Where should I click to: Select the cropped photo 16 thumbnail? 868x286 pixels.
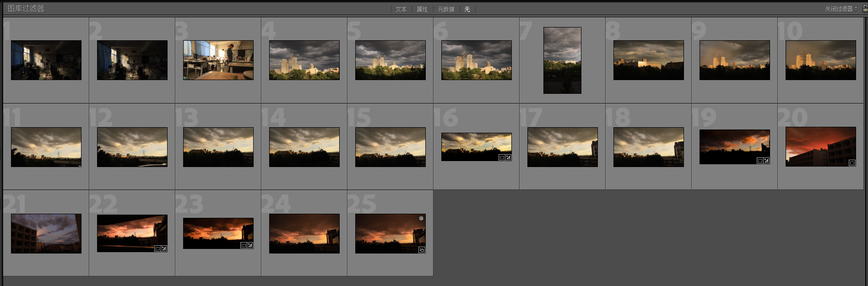coord(477,147)
